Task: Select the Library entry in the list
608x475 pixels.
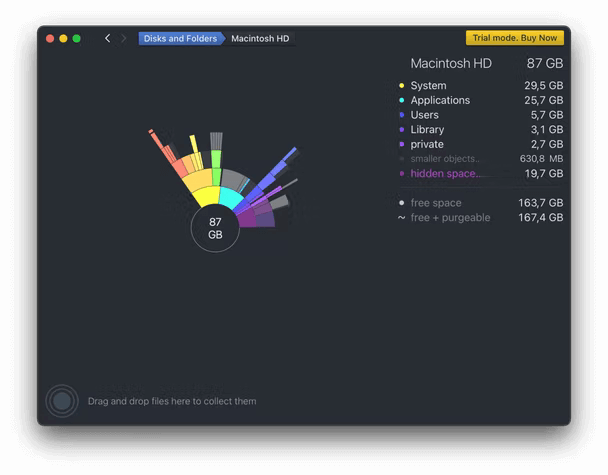Action: pyautogui.click(x=481, y=130)
